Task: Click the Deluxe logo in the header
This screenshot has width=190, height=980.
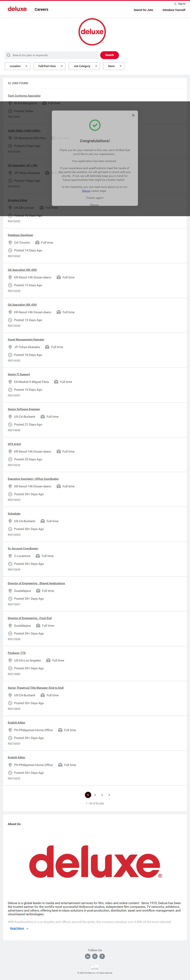Action: pyautogui.click(x=17, y=9)
